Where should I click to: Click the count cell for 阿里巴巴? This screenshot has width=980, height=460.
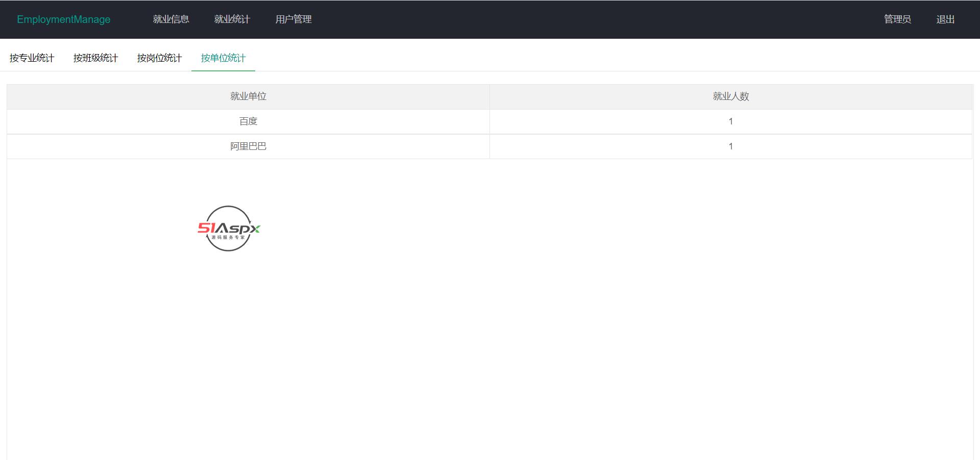tap(731, 146)
